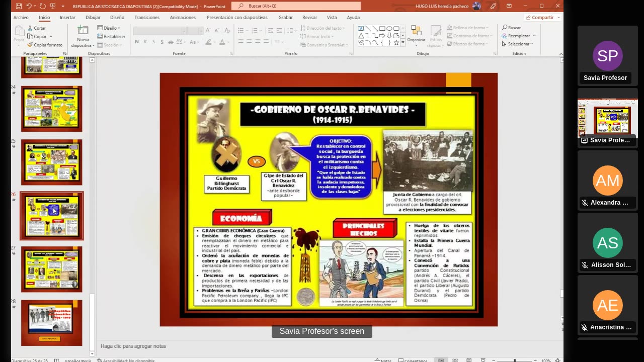This screenshot has height=362, width=644.
Task: Open the font color picker
Action: pyautogui.click(x=222, y=42)
